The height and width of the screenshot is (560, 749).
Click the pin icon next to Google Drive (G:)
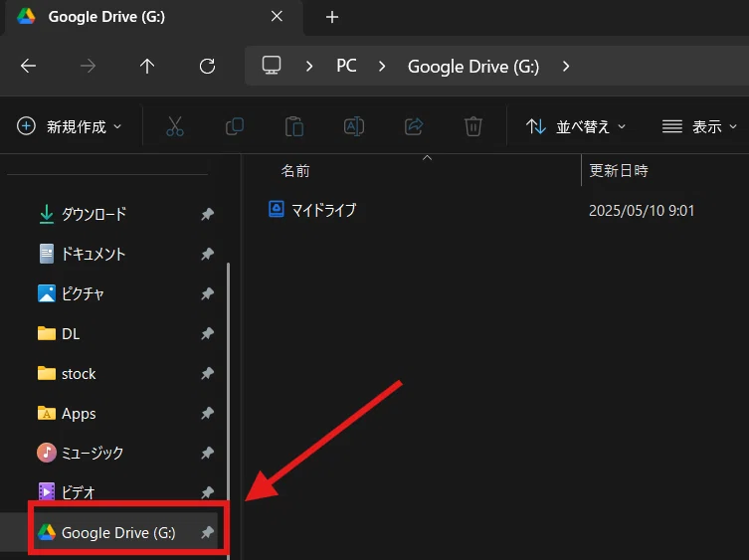point(207,532)
